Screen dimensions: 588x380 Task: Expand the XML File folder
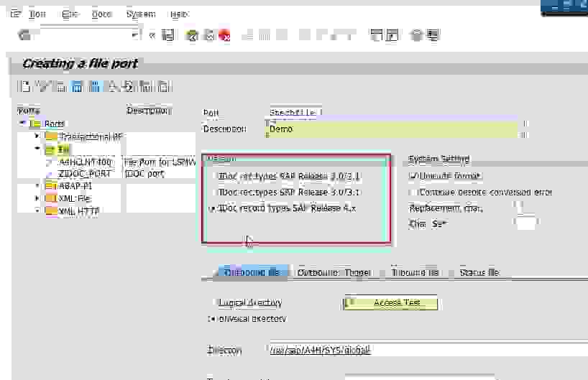tap(37, 198)
